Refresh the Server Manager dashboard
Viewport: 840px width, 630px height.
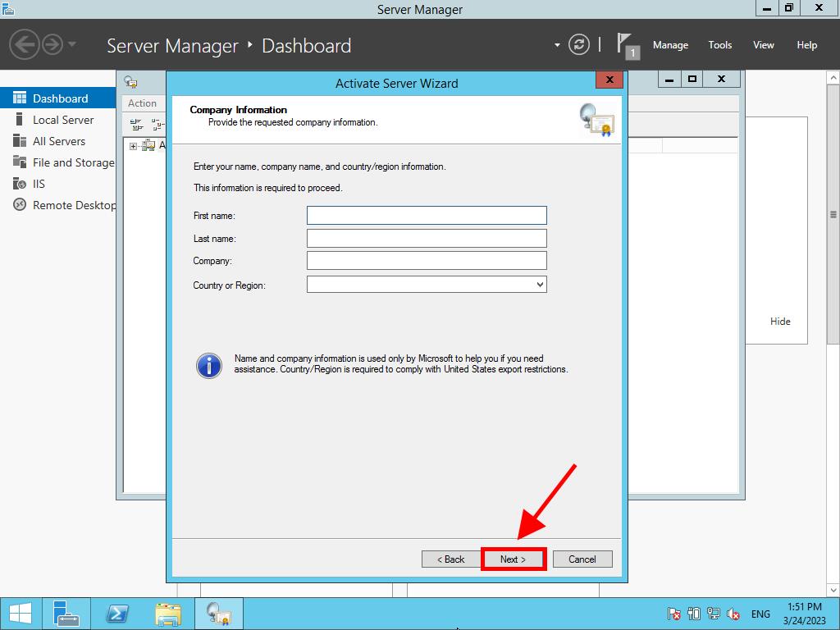[579, 44]
